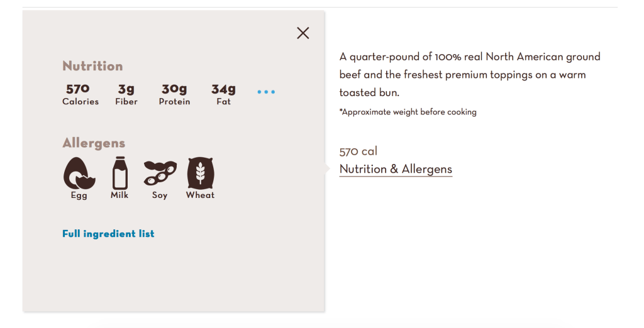Viewport: 644px width, 328px height.
Task: Click the Allergens section heading
Action: point(94,143)
